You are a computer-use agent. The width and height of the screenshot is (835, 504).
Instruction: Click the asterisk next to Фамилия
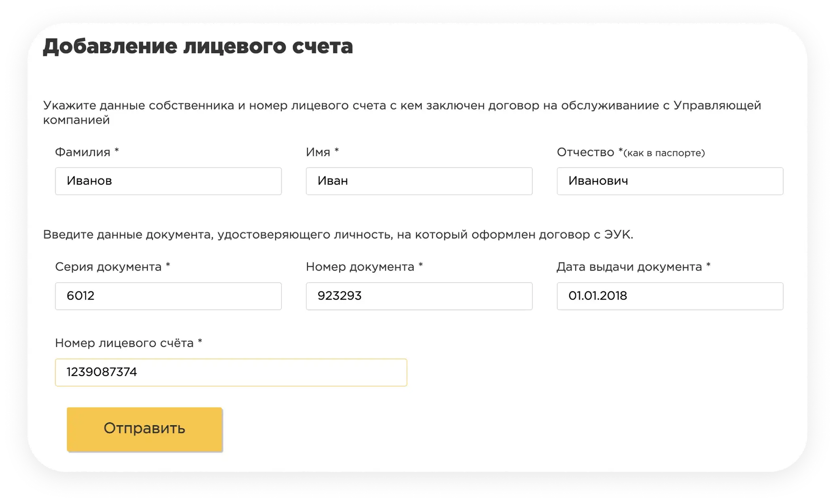point(116,149)
